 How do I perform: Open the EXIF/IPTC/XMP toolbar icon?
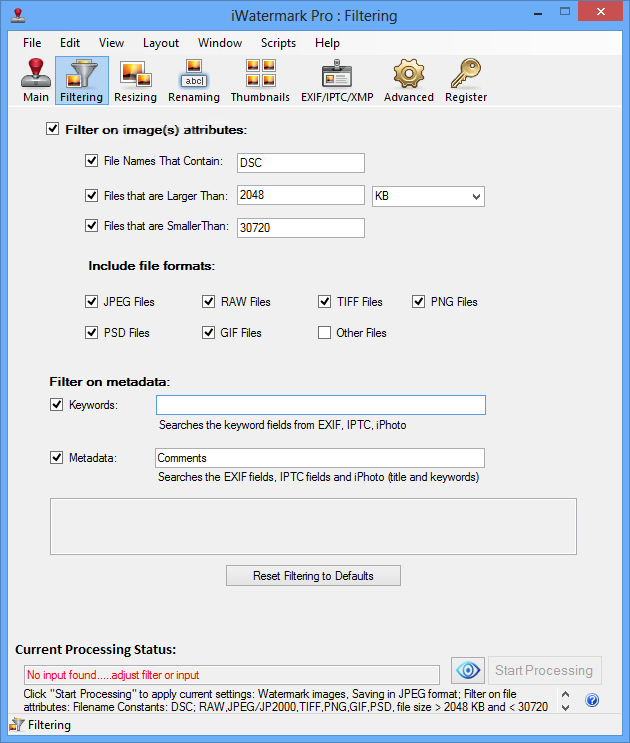click(x=337, y=80)
